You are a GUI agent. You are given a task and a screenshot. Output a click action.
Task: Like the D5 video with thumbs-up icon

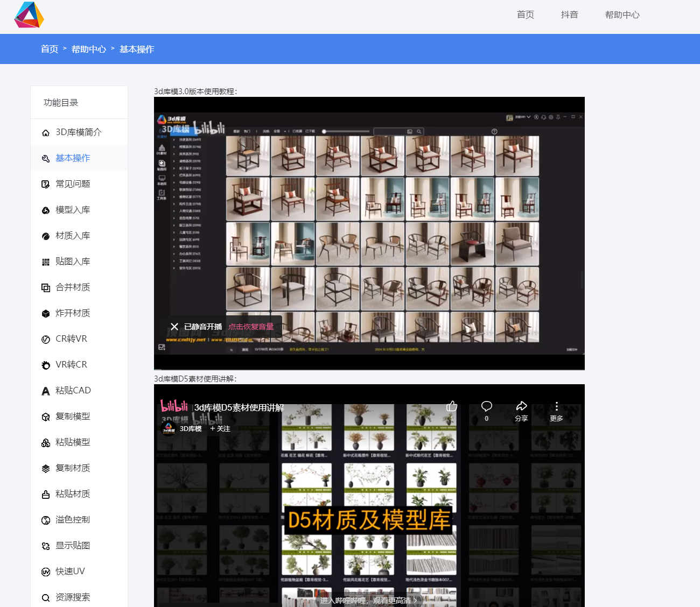(452, 407)
